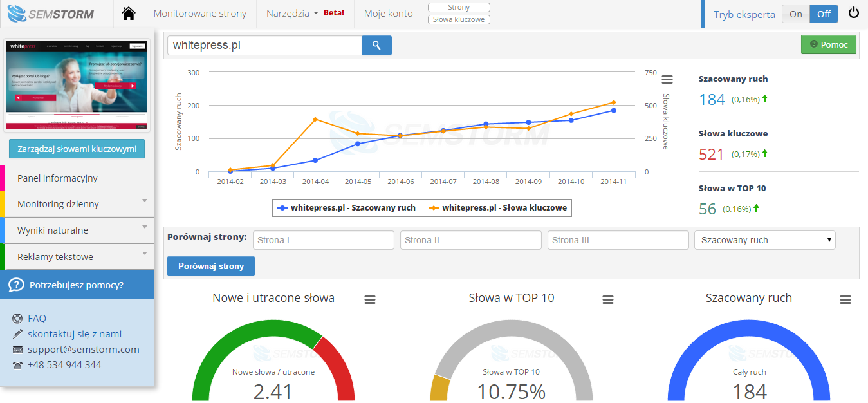Go to the home icon
The width and height of the screenshot is (868, 403).
point(129,14)
